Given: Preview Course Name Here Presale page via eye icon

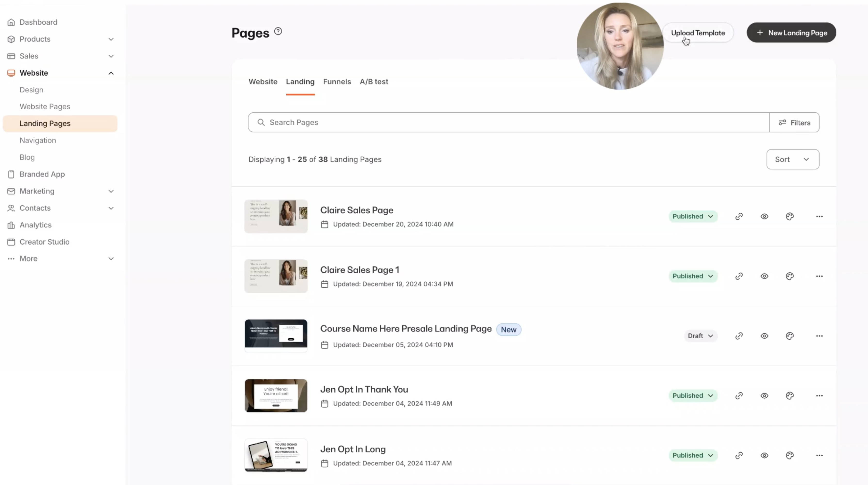Looking at the screenshot, I should point(764,336).
